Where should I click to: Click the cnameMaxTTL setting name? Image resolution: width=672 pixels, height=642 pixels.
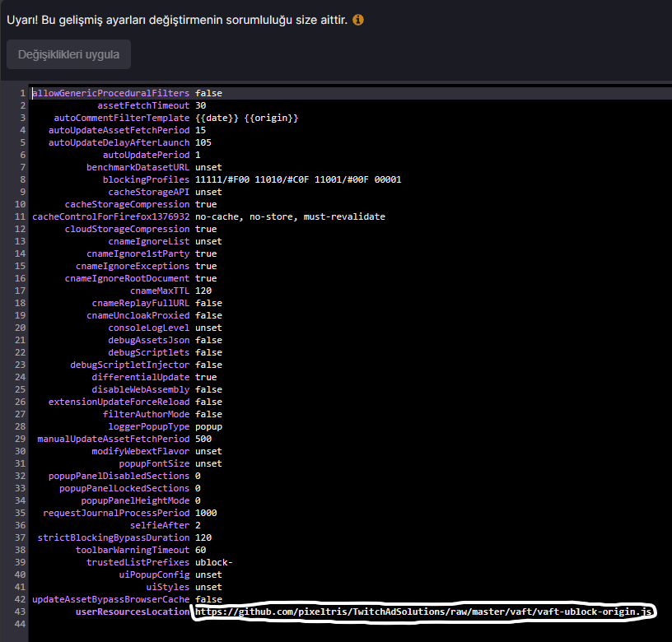pyautogui.click(x=160, y=291)
